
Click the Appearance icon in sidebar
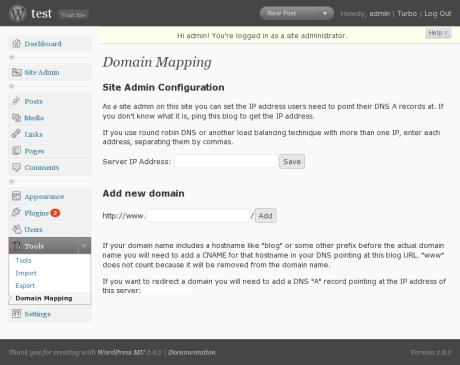click(x=16, y=196)
